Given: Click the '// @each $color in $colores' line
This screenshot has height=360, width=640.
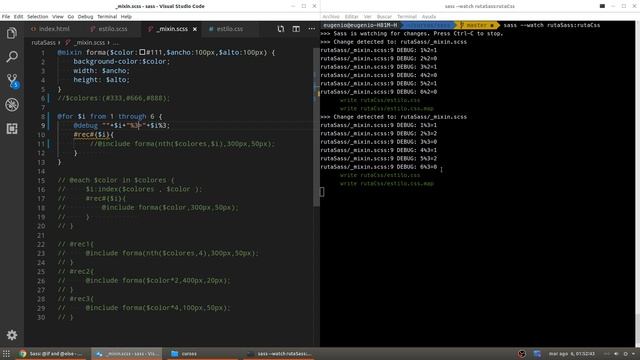Looking at the screenshot, I should coord(116,180).
